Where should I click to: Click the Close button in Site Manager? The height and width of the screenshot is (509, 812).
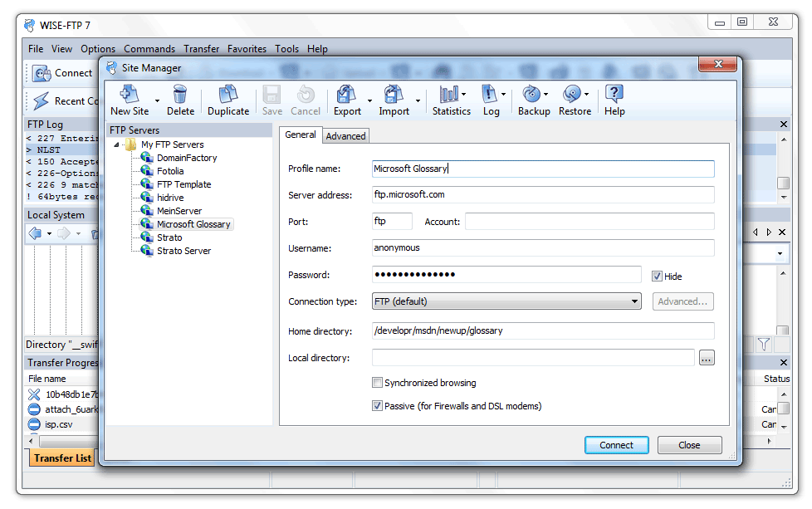click(x=689, y=445)
